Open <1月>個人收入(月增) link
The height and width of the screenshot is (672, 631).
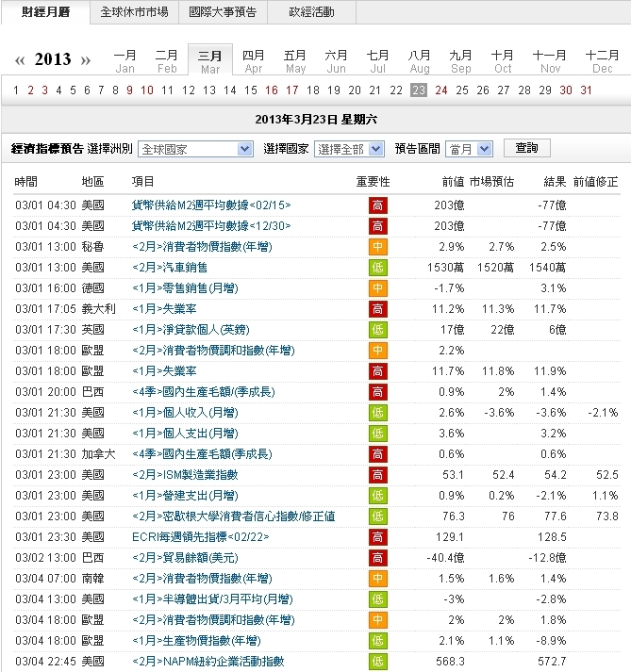point(185,413)
